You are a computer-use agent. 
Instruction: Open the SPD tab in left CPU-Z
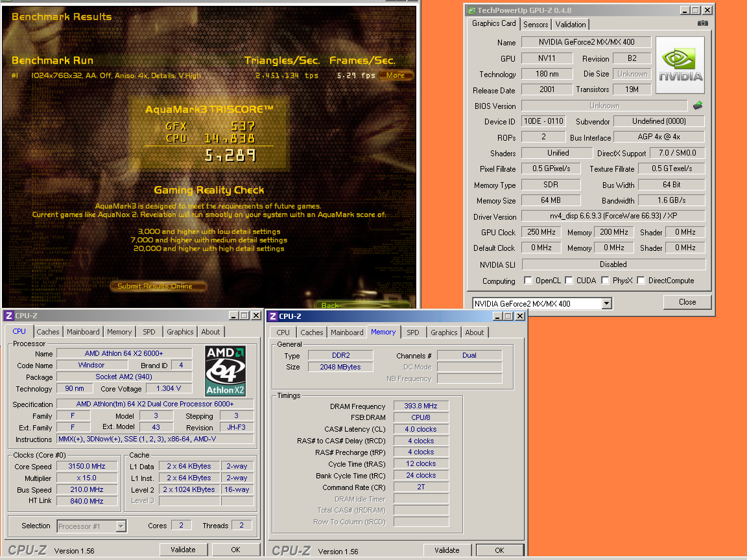pos(149,332)
